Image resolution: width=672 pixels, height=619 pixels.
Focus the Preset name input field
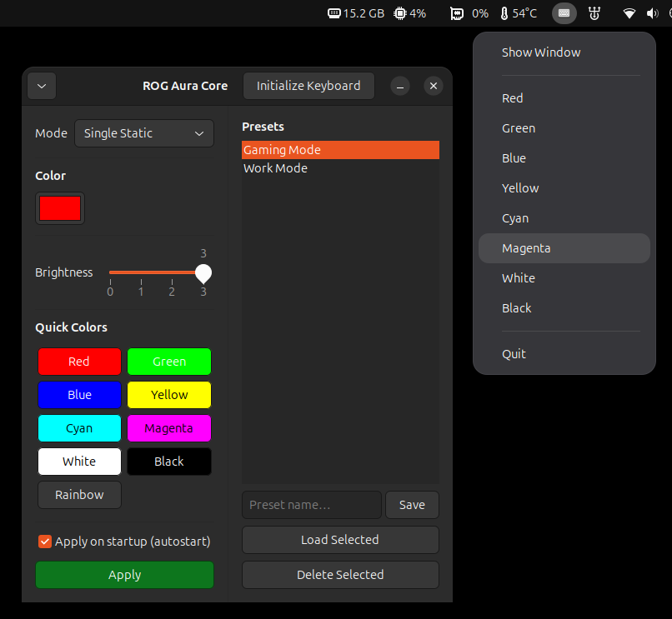click(x=312, y=505)
